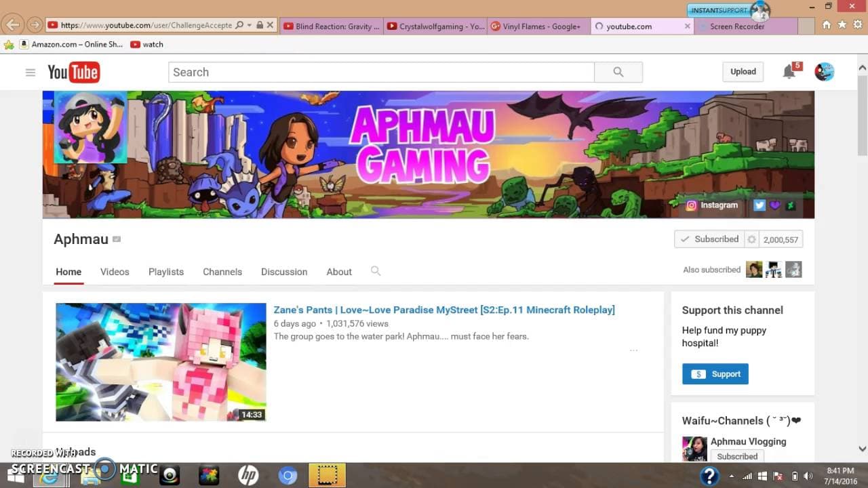Click the Aphmau channel name heading
Image resolution: width=868 pixels, height=488 pixels.
pos(81,239)
